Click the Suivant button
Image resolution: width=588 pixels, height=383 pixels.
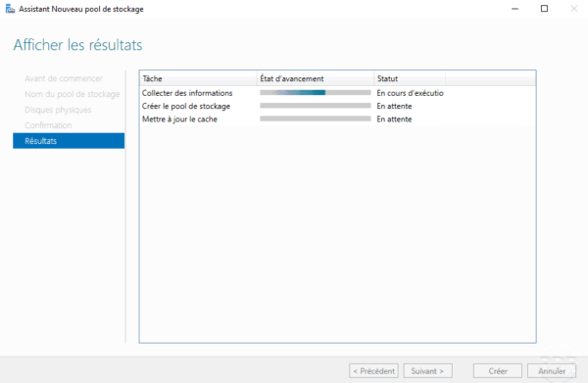click(427, 371)
